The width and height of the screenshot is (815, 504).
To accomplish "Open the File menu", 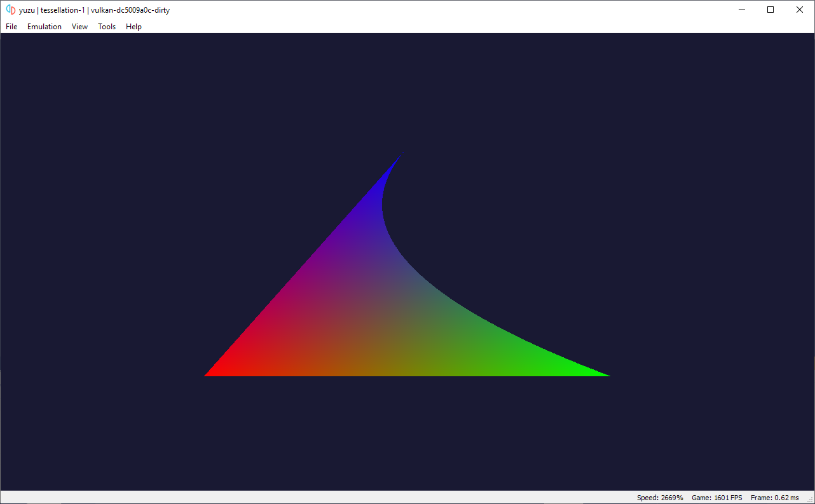I will point(11,27).
